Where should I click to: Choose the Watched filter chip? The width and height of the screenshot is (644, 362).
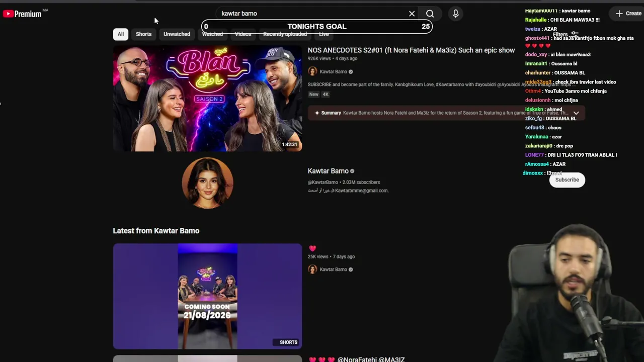coord(212,34)
